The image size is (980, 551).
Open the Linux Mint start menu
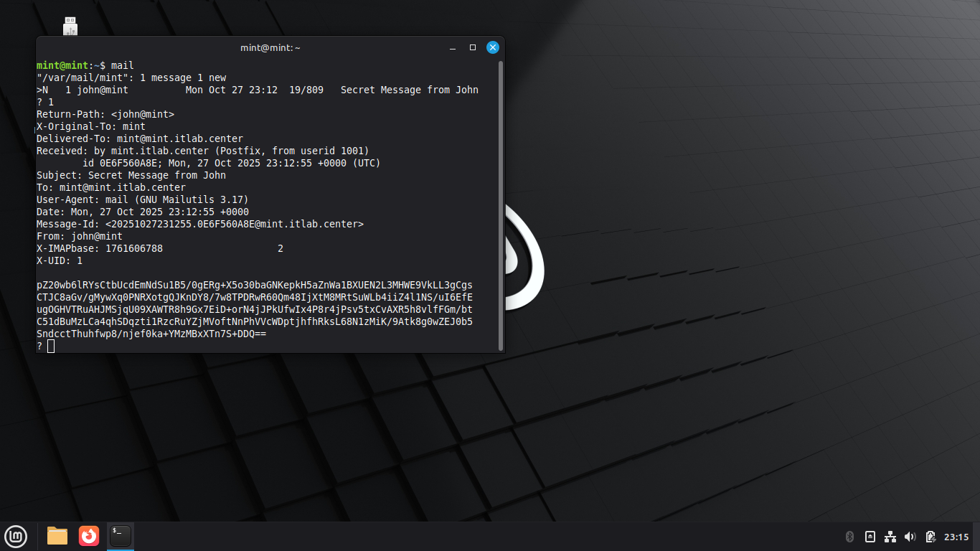(16, 536)
